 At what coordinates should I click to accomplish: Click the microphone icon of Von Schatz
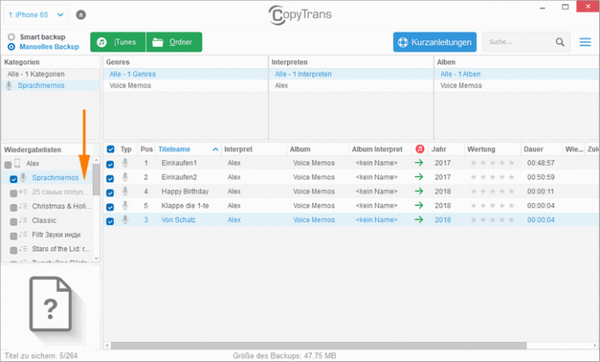point(125,220)
